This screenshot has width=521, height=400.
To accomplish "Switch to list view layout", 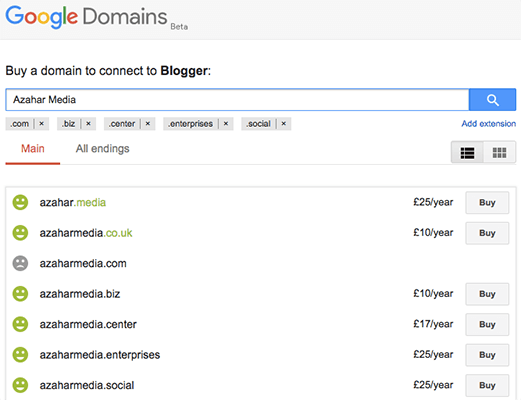I will [467, 153].
